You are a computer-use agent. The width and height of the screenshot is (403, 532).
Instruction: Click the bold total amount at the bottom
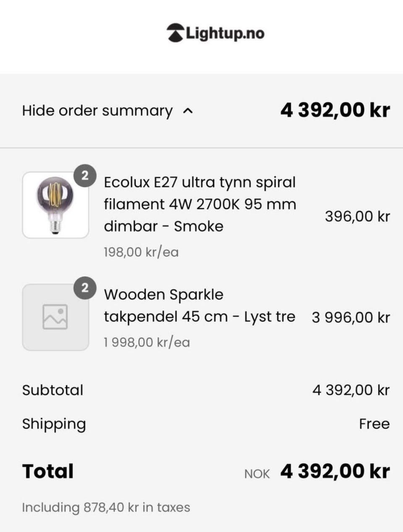[335, 471]
